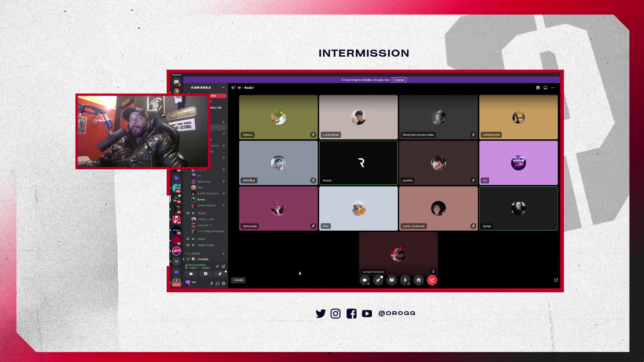Viewport: 644px width, 362px height.
Task: Select Silva participant tile
Action: point(358,208)
